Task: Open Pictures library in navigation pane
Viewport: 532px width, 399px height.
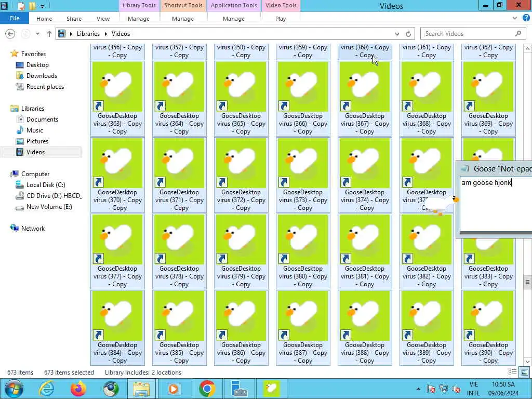Action: (x=37, y=141)
